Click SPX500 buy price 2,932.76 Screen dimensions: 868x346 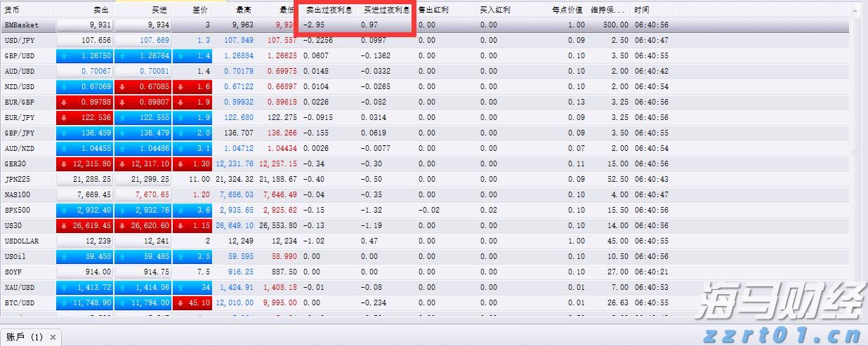click(x=143, y=210)
